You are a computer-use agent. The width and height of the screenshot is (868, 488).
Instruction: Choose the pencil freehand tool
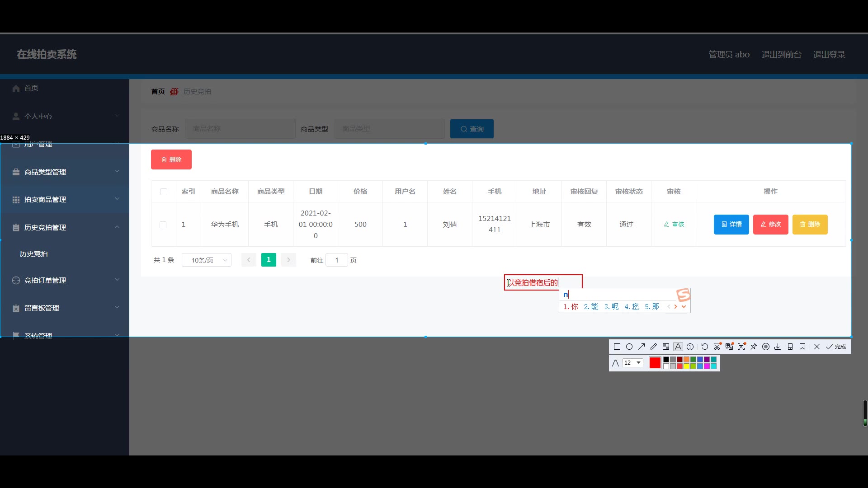pos(654,347)
